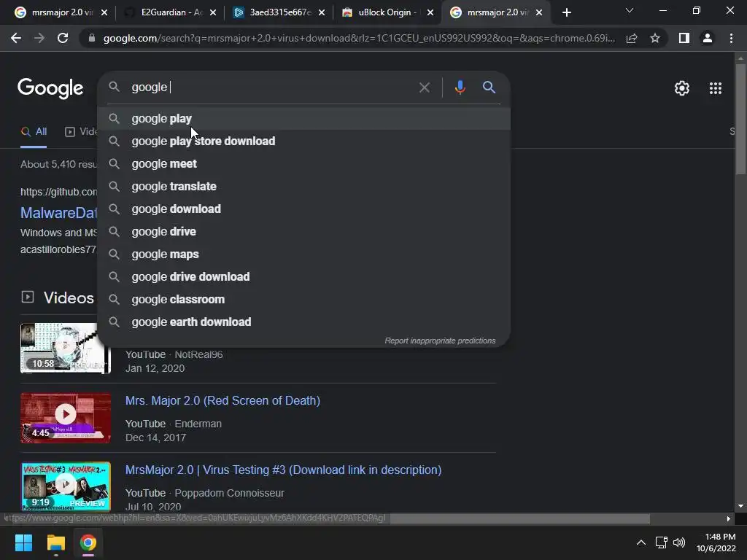Open the Chrome three-dot menu
747x560 pixels.
click(x=731, y=38)
